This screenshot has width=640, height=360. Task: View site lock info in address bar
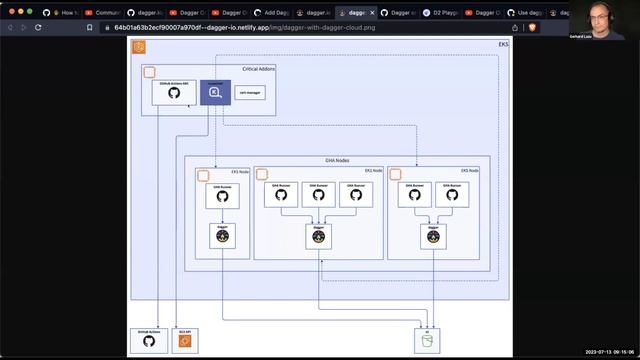click(x=107, y=28)
